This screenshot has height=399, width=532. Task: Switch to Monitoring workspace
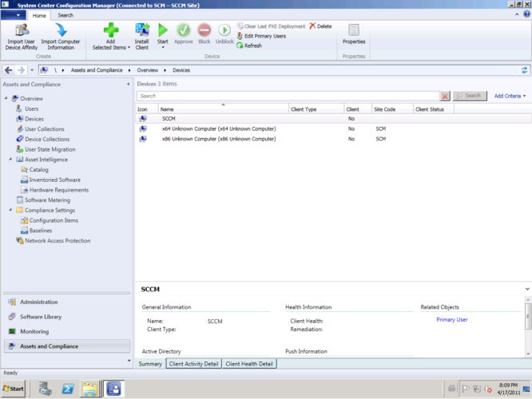click(x=66, y=331)
